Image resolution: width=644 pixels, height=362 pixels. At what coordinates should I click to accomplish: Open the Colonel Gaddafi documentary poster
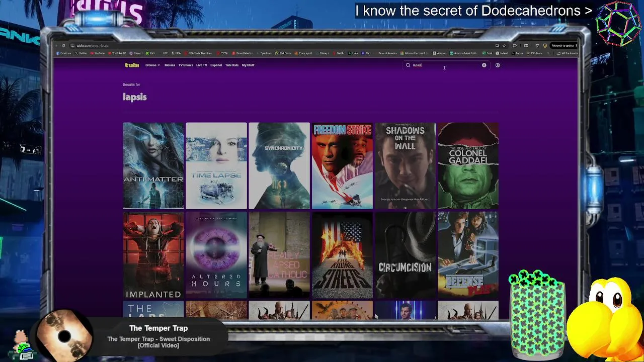[x=468, y=165]
